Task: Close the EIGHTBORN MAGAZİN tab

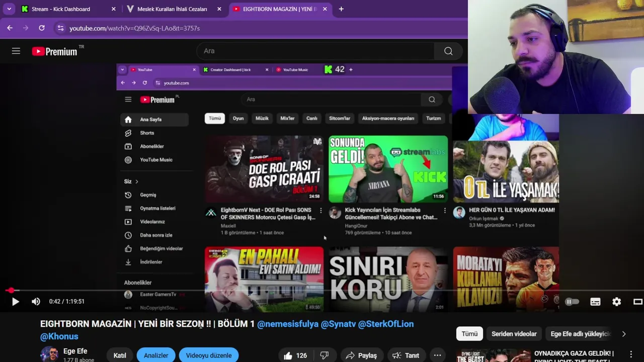Action: [325, 9]
